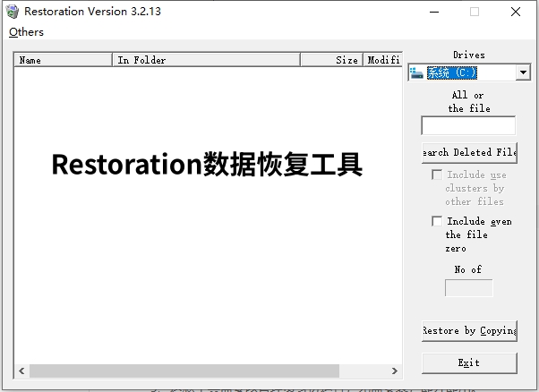539x392 pixels.
Task: Click the No of files count field
Action: click(x=468, y=287)
